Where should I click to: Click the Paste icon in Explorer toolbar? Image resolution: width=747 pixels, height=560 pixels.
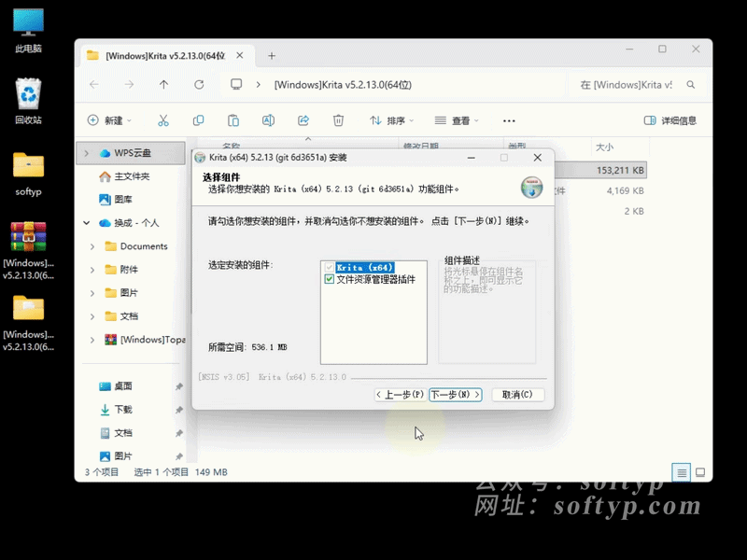click(x=233, y=120)
